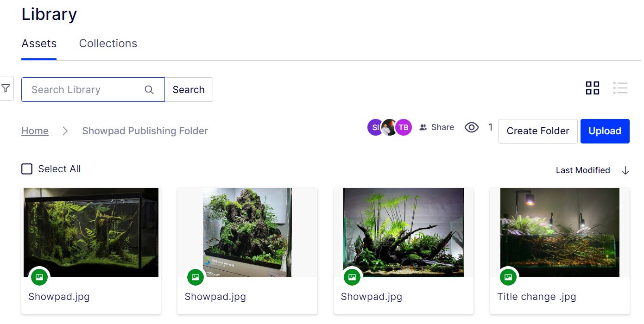644x324 pixels.
Task: Open the filter panel icon
Action: click(x=6, y=88)
